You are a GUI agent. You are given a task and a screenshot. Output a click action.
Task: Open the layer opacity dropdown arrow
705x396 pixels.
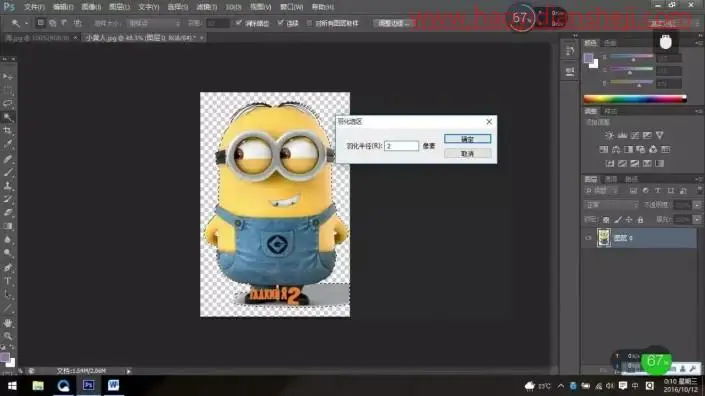coord(696,205)
